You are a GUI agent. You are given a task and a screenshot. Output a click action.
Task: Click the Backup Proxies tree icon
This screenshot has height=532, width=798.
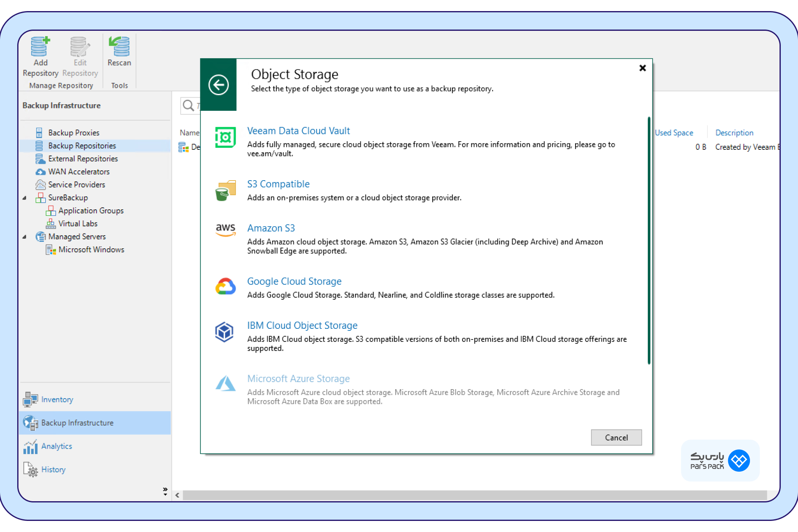pyautogui.click(x=39, y=133)
